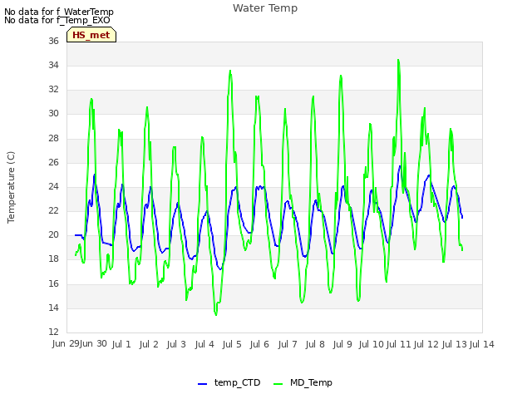Click the 12 y-axis tick label

pyautogui.click(x=53, y=332)
